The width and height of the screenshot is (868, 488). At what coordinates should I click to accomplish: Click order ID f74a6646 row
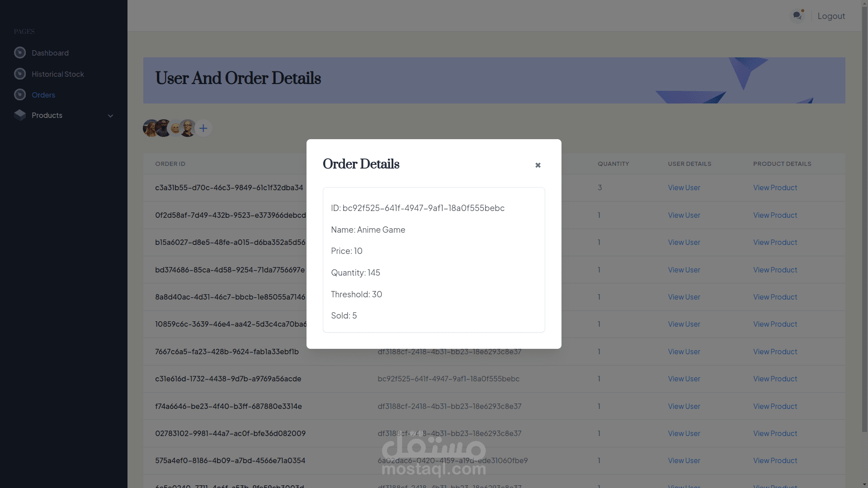228,406
